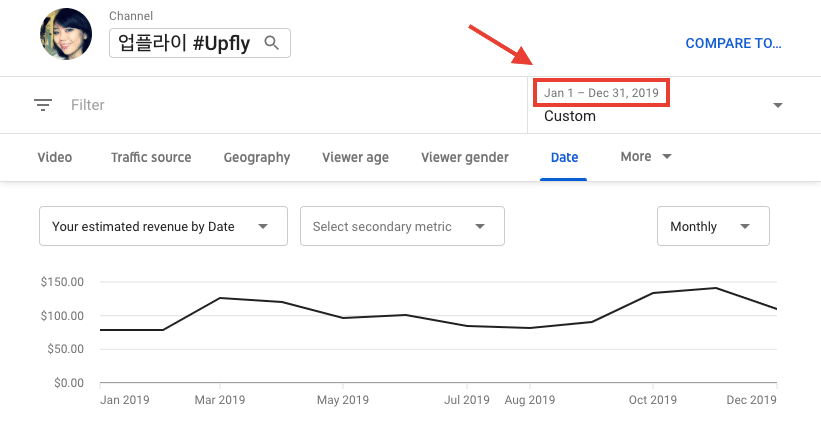Open the More tab dropdown

pos(646,157)
